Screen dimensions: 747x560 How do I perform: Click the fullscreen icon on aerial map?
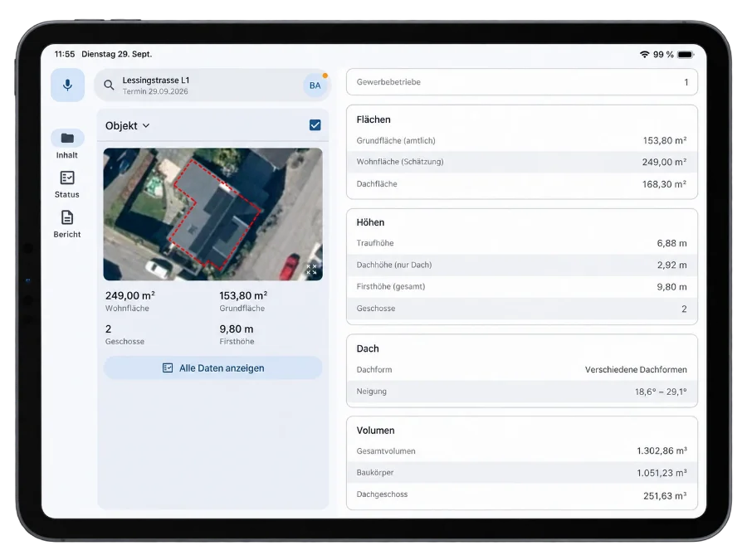(311, 270)
